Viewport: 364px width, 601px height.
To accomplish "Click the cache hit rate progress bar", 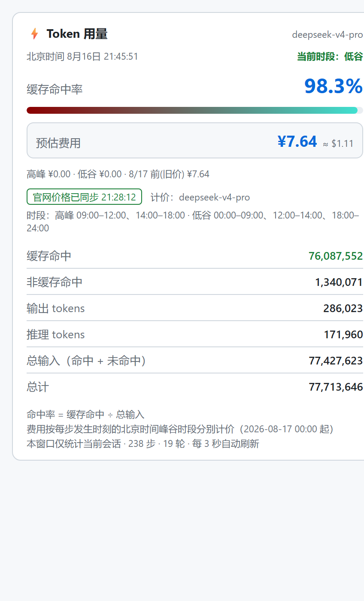I will pyautogui.click(x=195, y=110).
